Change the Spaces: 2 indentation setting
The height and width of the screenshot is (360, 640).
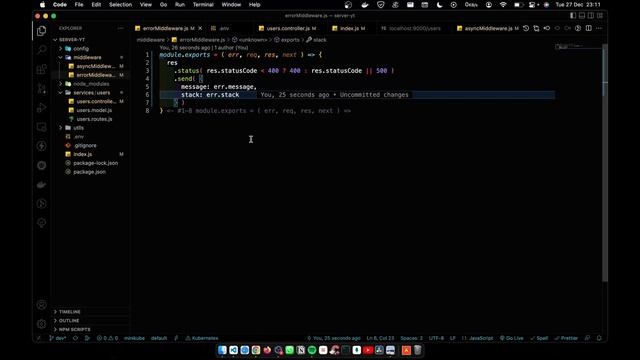pos(411,338)
